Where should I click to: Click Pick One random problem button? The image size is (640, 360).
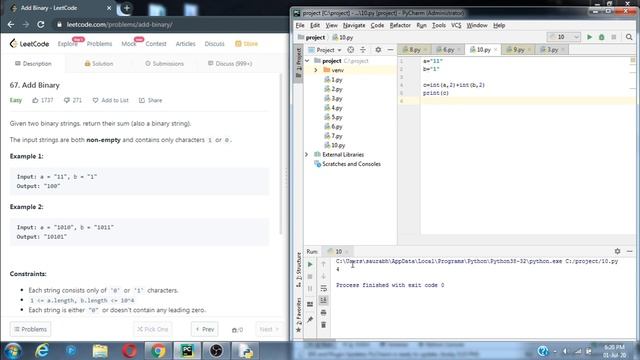(152, 329)
